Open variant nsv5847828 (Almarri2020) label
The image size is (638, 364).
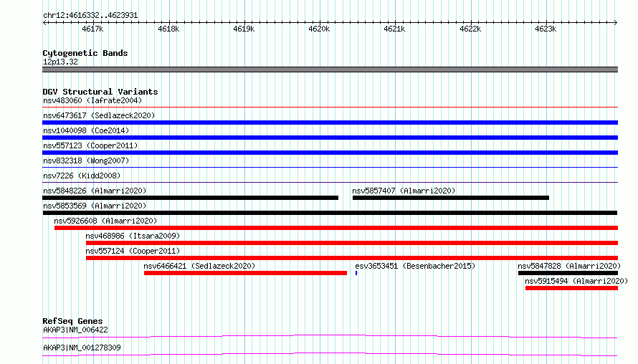(x=569, y=266)
